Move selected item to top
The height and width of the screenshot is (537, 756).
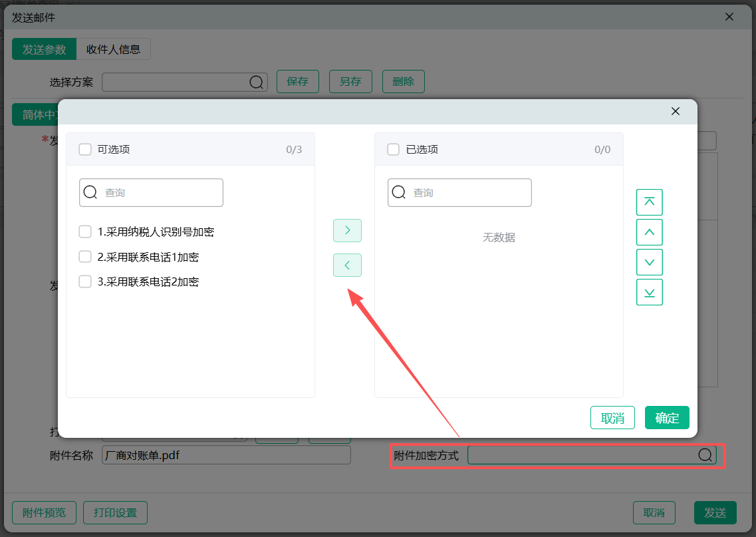[x=650, y=202]
